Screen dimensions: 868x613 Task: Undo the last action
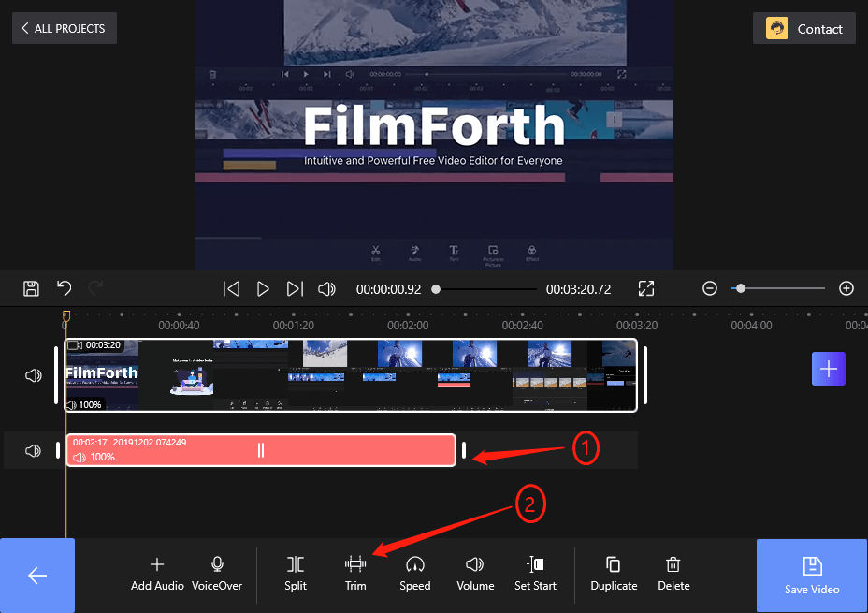pyautogui.click(x=65, y=288)
